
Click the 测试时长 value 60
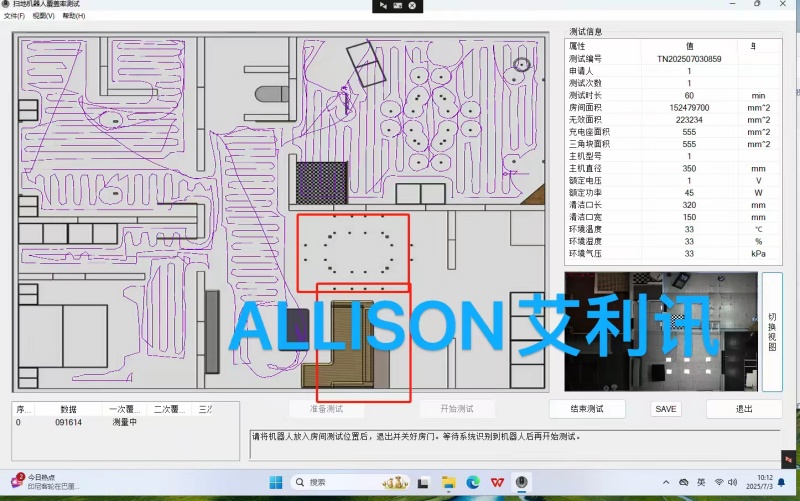tap(689, 95)
